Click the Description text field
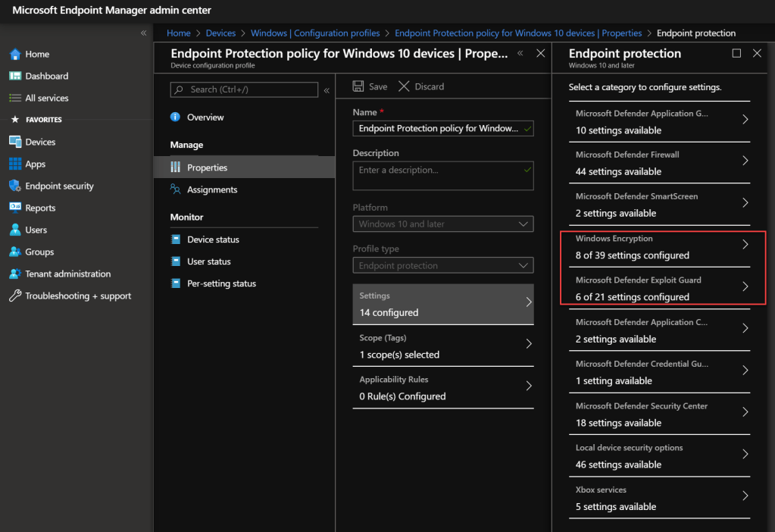This screenshot has height=532, width=775. coord(442,176)
